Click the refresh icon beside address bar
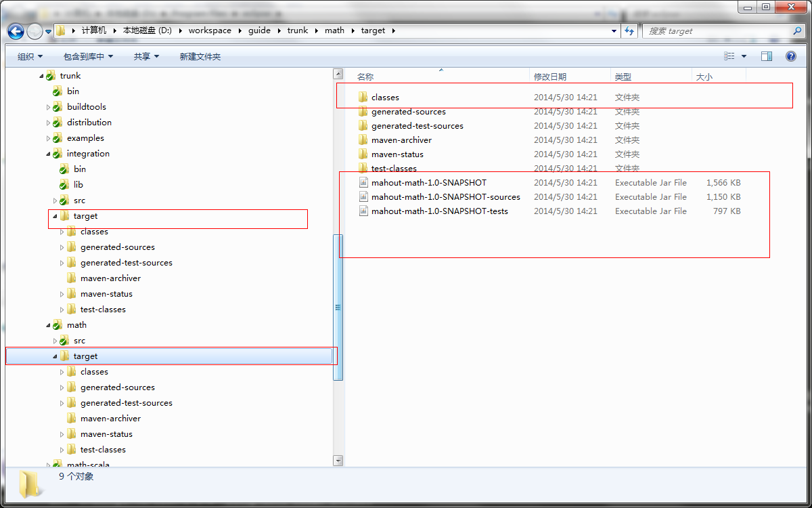Image resolution: width=812 pixels, height=508 pixels. pos(629,31)
